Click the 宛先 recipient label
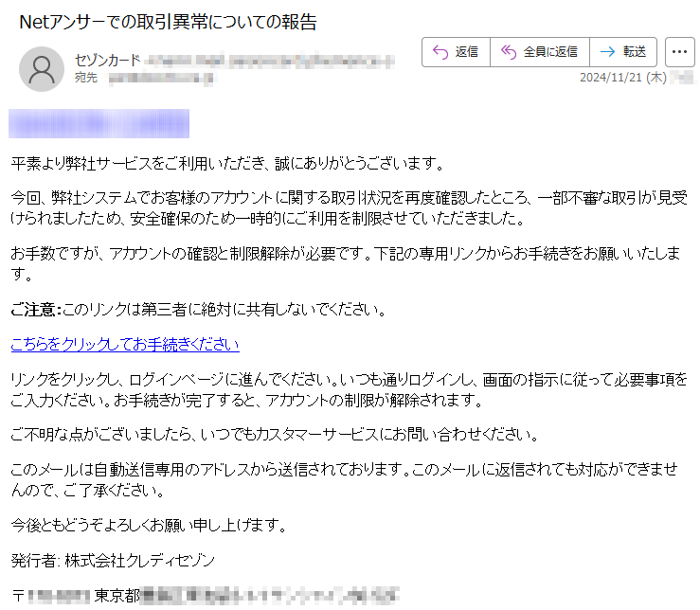This screenshot has height=610, width=700. (85, 78)
